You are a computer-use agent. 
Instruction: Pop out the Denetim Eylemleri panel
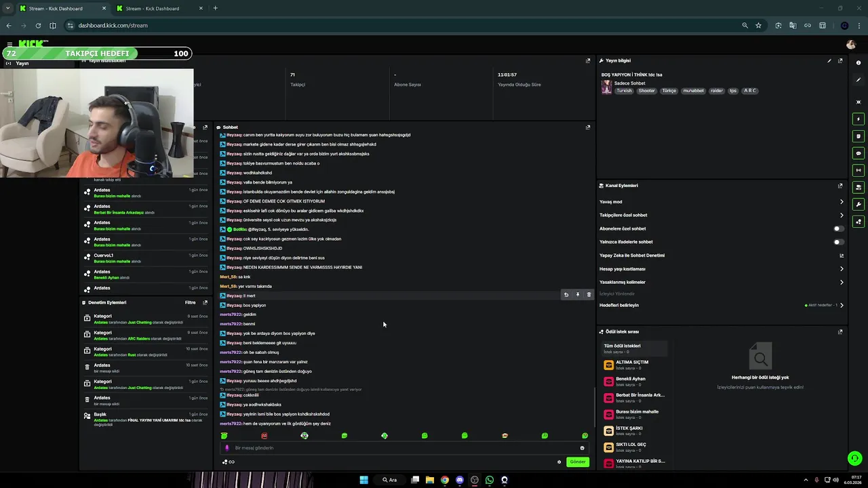pyautogui.click(x=205, y=303)
